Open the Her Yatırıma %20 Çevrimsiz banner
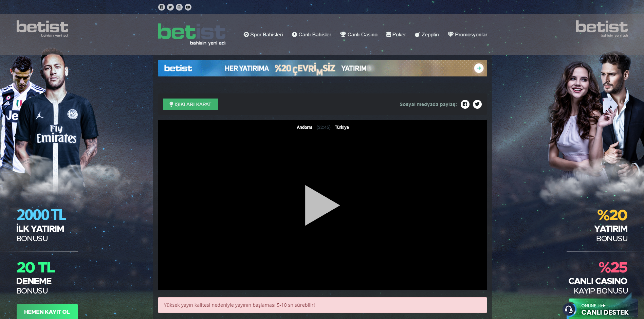 tap(322, 68)
